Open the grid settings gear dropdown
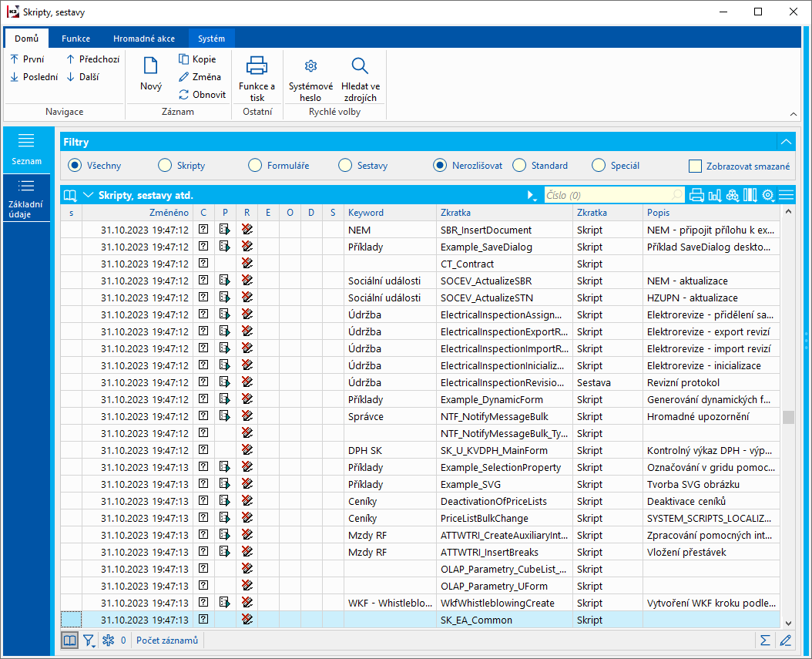Image resolution: width=812 pixels, height=659 pixels. click(x=768, y=195)
